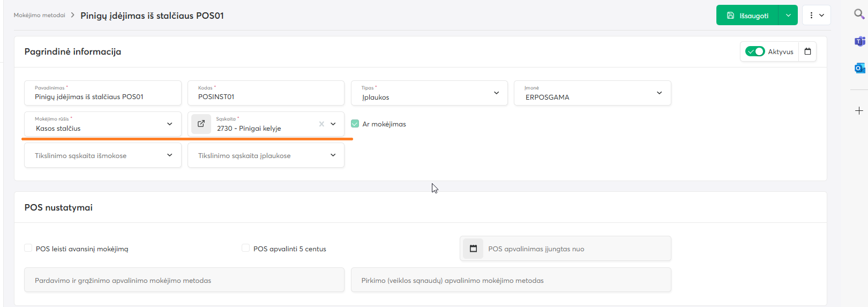Click into the Kodas field POSINST01
The width and height of the screenshot is (868, 307).
tap(266, 96)
